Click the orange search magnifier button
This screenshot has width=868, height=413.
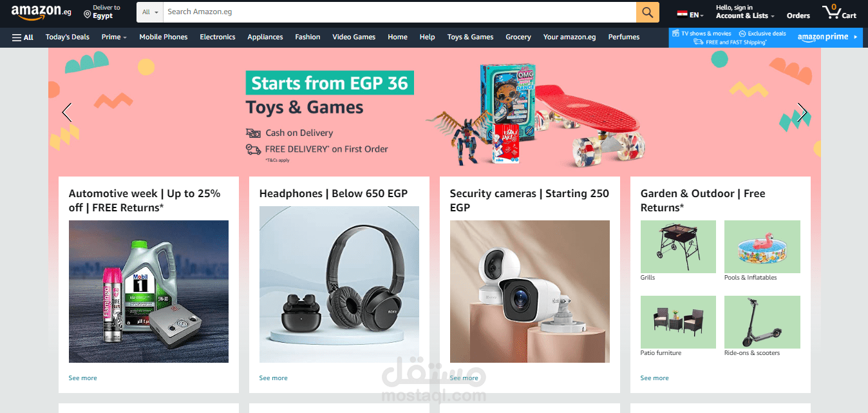click(648, 12)
